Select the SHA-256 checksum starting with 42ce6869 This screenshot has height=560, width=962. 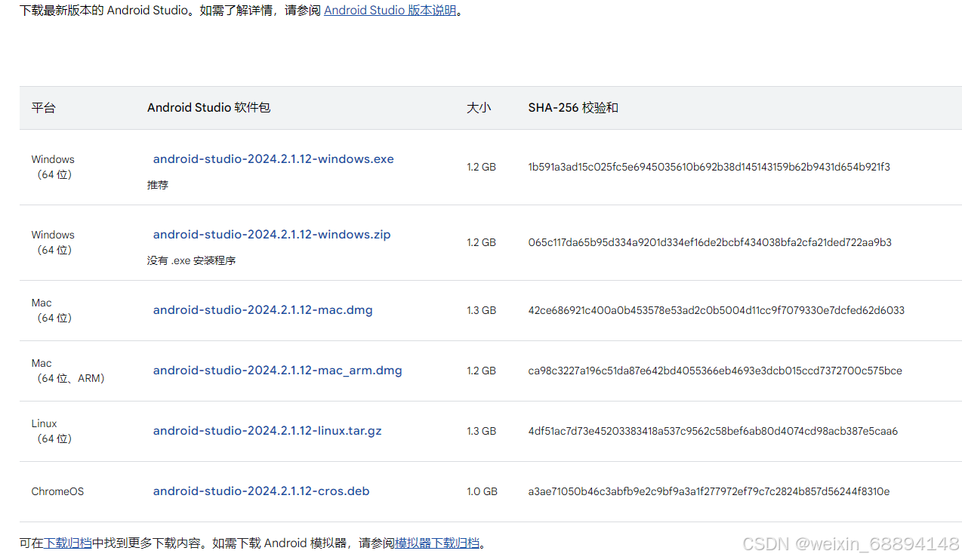[717, 310]
